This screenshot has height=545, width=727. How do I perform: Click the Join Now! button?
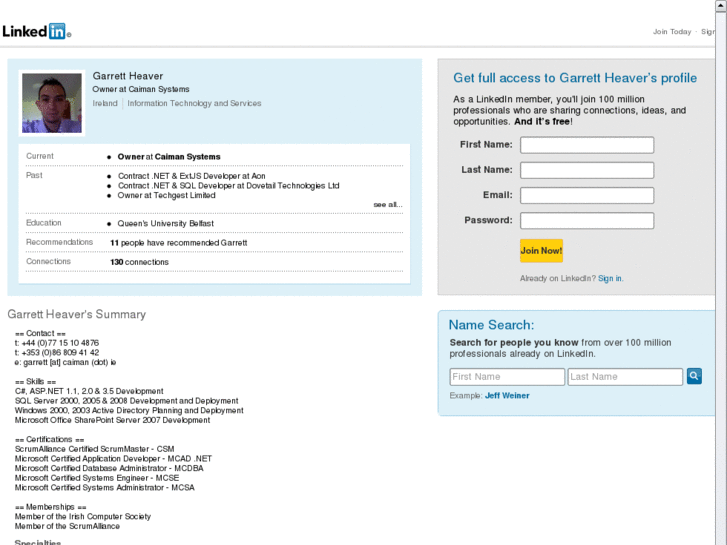click(x=541, y=250)
